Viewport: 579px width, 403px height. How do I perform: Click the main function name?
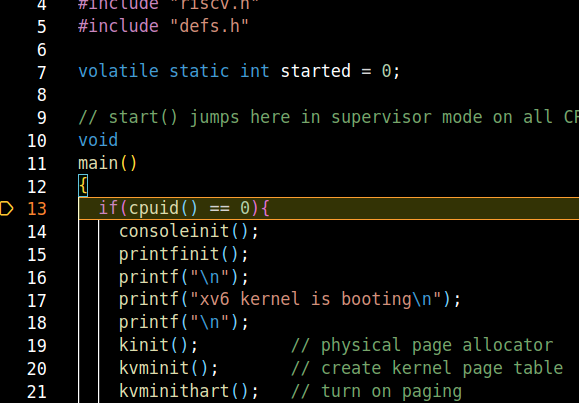point(98,163)
